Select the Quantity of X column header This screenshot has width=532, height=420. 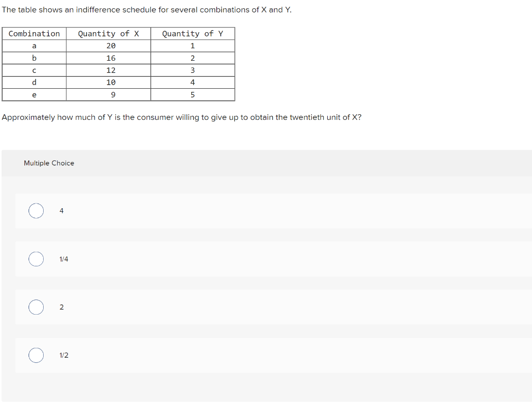(x=109, y=33)
